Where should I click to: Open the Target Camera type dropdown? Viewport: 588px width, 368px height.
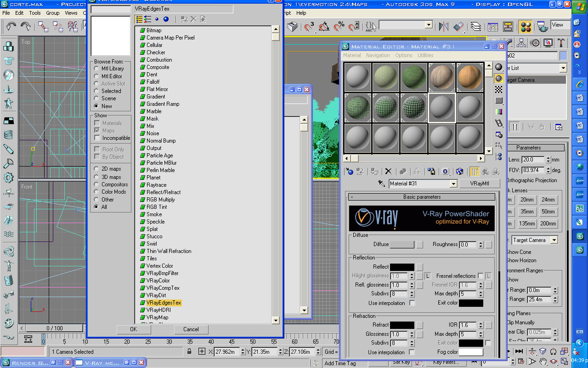click(x=554, y=240)
